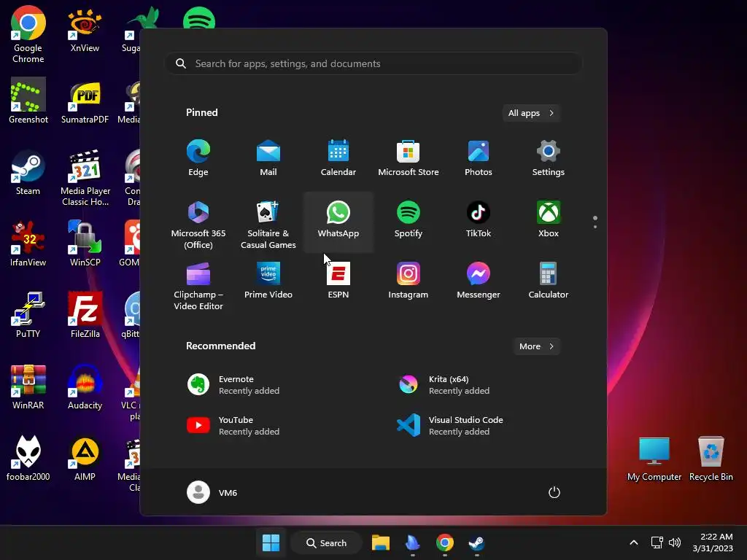Screen dimensions: 747x560
Task: Launch Prime Video
Action: (x=268, y=281)
